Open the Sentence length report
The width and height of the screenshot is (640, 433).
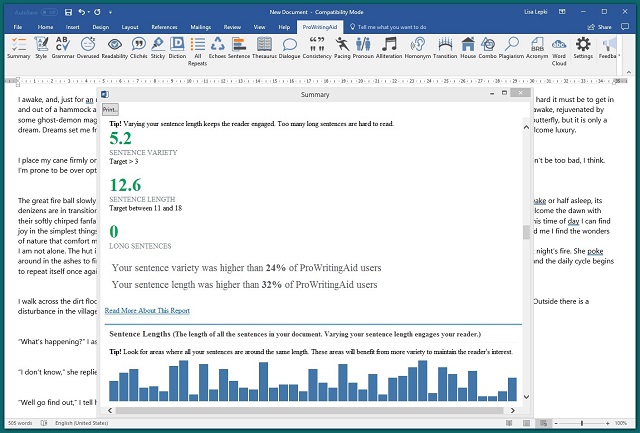[239, 48]
